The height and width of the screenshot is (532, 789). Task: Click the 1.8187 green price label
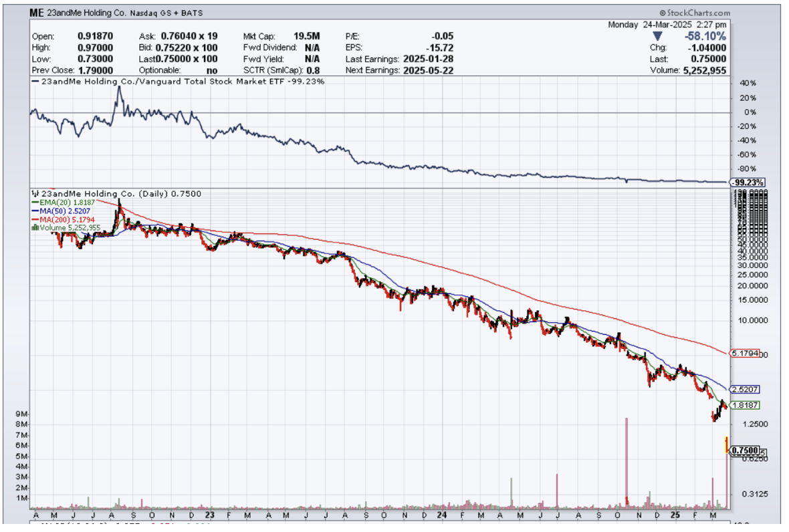click(x=746, y=405)
